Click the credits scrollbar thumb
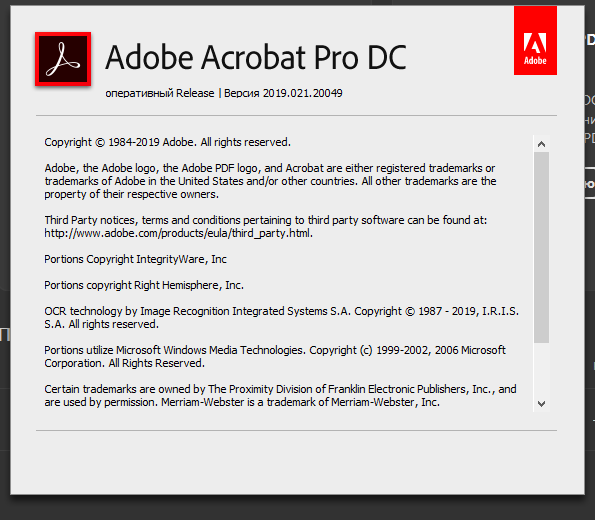This screenshot has height=520, width=595. point(541,247)
